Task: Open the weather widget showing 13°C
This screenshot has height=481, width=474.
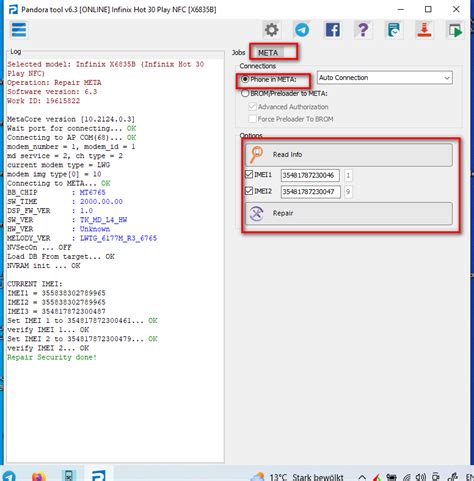Action: (297, 477)
